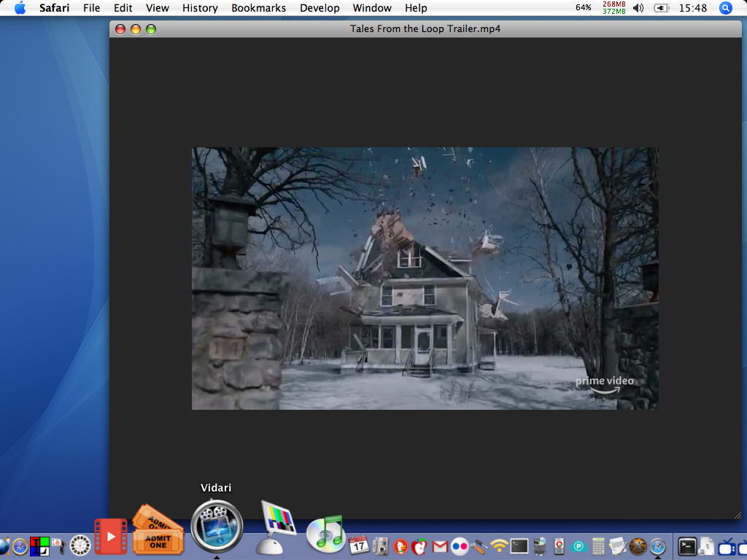
Task: Close the Tales From the Loop Trailer window
Action: point(120,29)
